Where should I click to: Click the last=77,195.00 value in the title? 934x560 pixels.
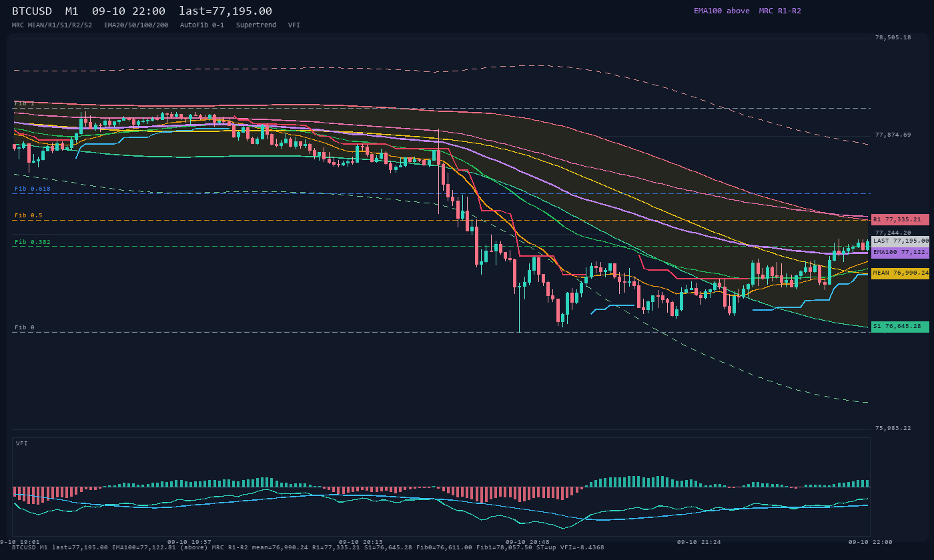coord(225,11)
